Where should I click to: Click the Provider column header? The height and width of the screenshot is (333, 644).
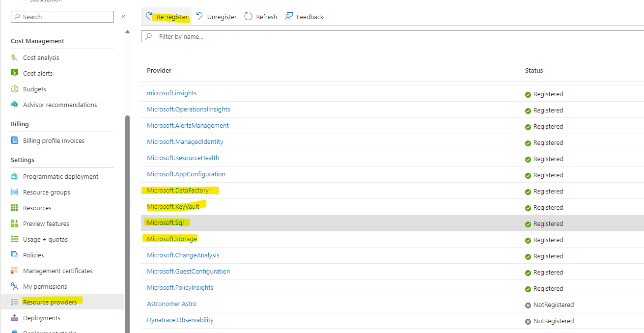tap(159, 70)
